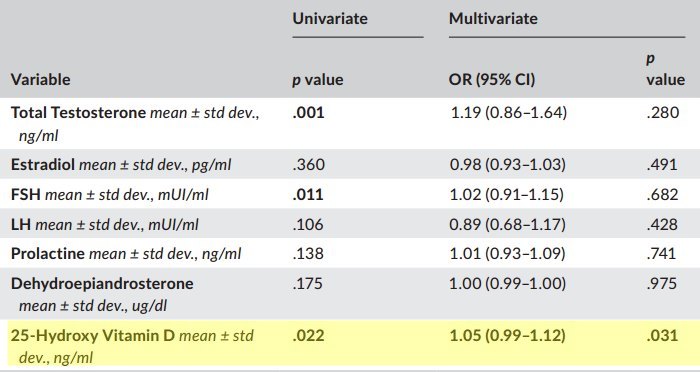
Task: Click the OR (95% CI) header
Action: click(x=492, y=79)
